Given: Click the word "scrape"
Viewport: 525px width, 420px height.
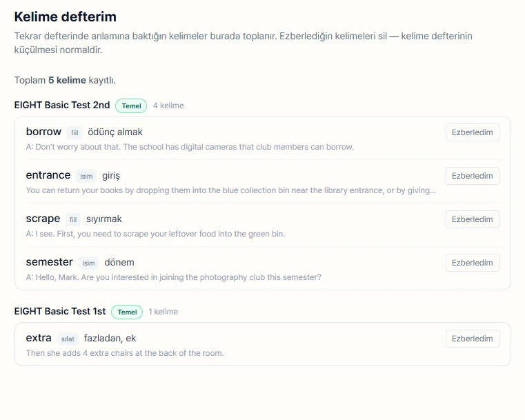Looking at the screenshot, I should pos(43,219).
